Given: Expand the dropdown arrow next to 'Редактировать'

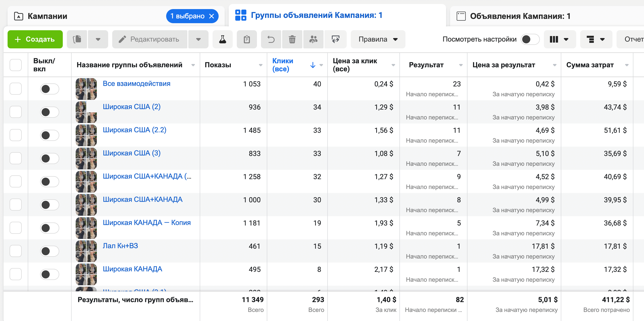Looking at the screenshot, I should point(198,39).
